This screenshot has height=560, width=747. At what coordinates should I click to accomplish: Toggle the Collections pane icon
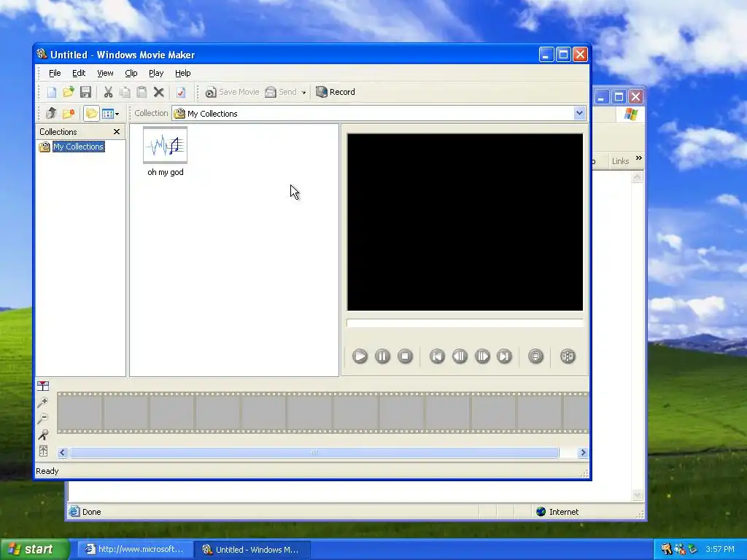91,113
